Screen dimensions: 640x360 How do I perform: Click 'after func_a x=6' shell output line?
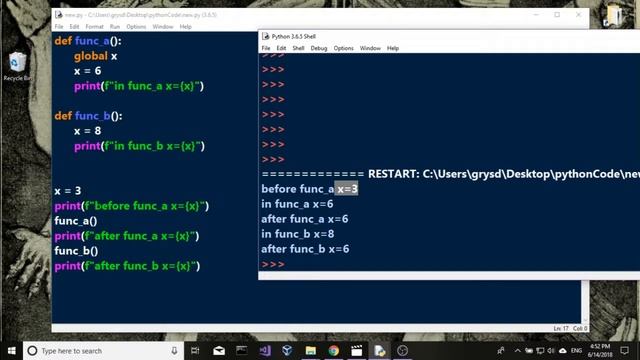tap(305, 219)
